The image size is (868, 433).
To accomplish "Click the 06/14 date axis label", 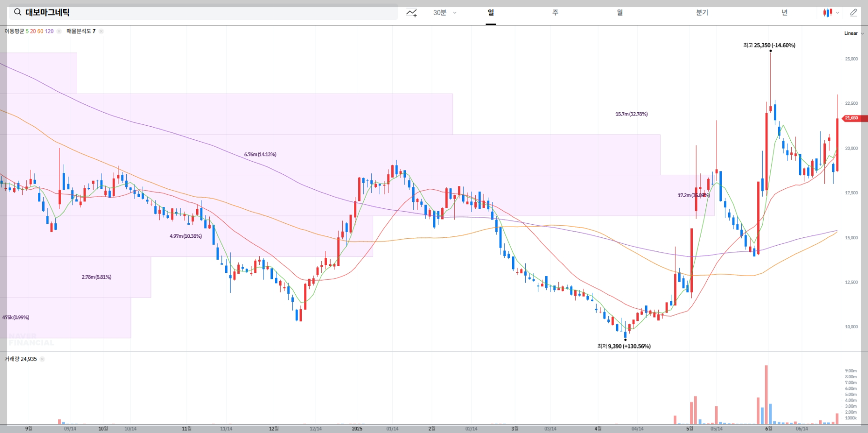I will (x=802, y=429).
